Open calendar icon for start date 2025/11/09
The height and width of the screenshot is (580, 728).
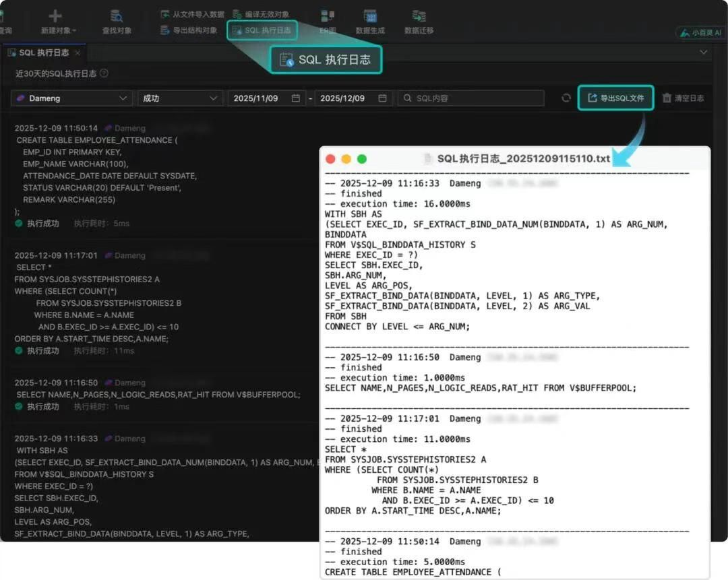coord(296,98)
